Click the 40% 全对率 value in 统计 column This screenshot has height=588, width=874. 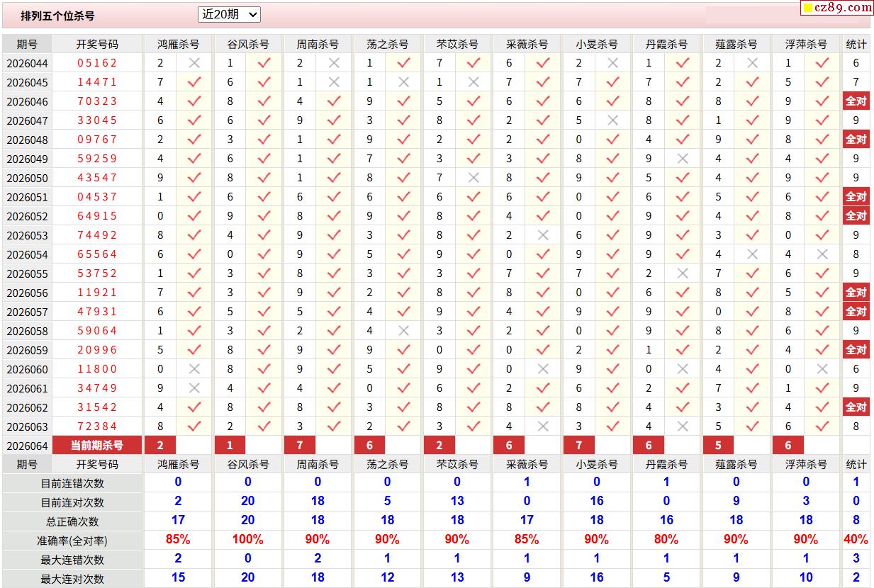click(x=856, y=540)
